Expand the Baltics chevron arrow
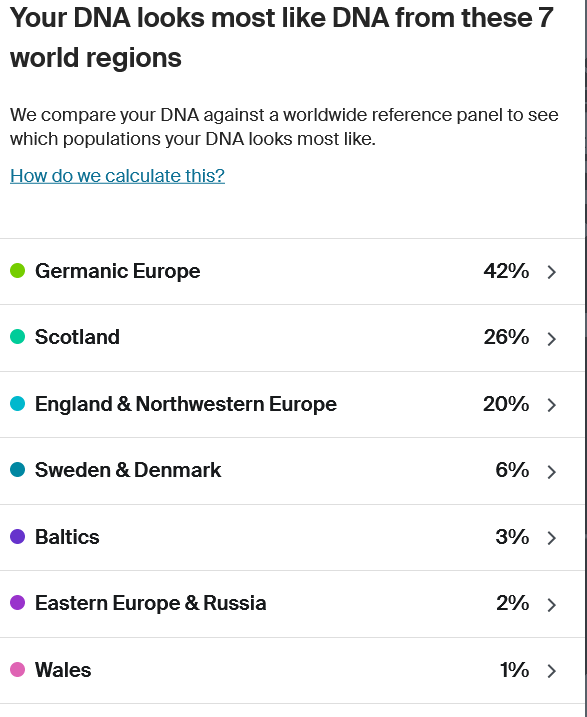Viewport: 587px width, 717px height. [552, 538]
